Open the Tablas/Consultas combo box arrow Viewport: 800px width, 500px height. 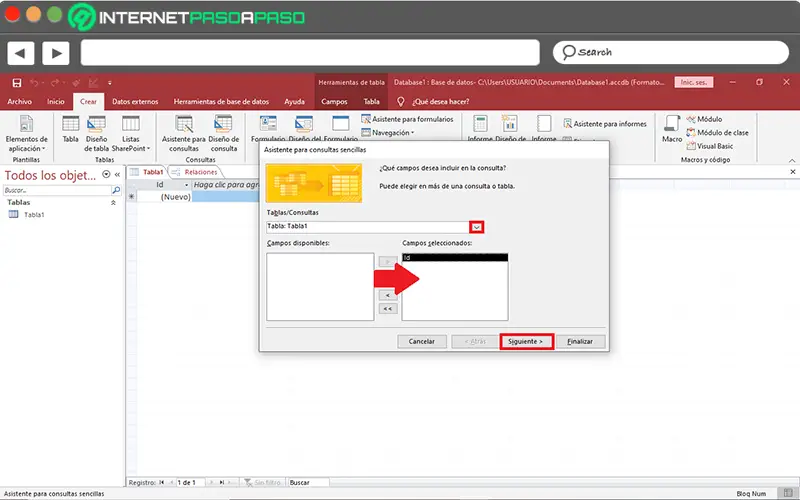pyautogui.click(x=477, y=227)
